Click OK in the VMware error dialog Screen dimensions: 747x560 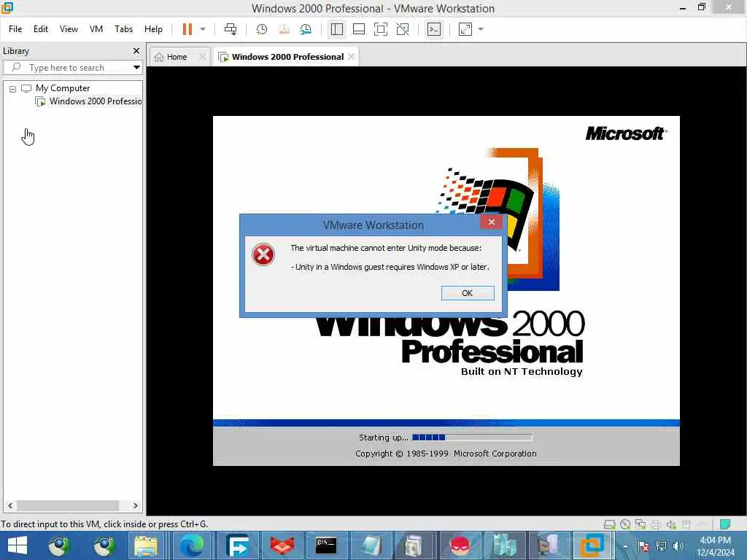468,293
